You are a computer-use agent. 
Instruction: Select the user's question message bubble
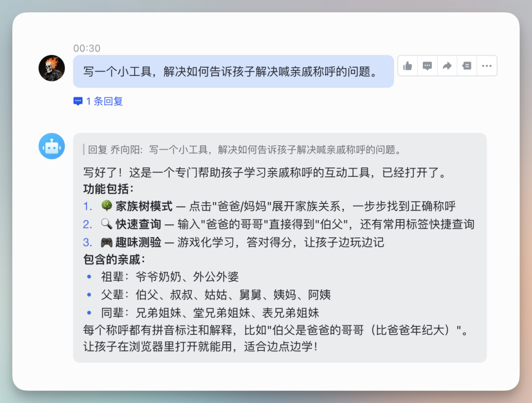(x=233, y=70)
